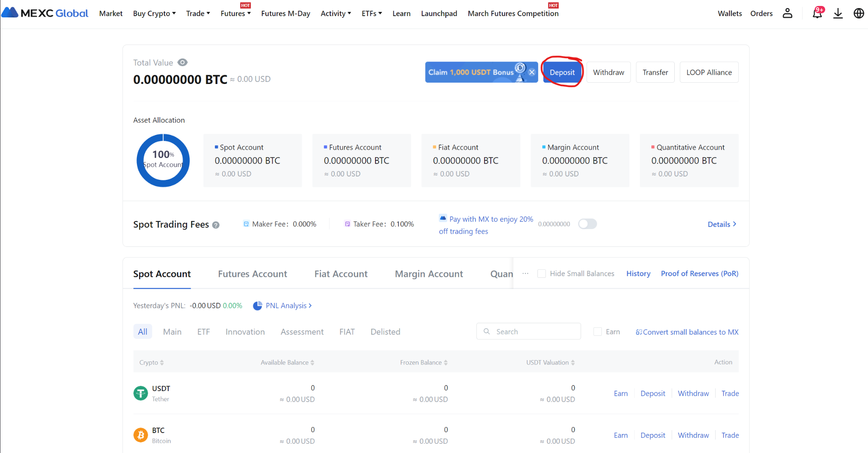Sort by Frozen Balance column
The image size is (868, 453).
pos(446,363)
